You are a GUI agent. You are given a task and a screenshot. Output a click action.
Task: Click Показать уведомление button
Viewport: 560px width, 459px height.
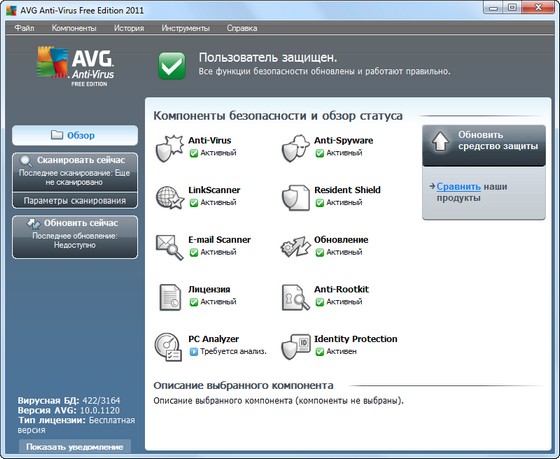click(x=75, y=447)
